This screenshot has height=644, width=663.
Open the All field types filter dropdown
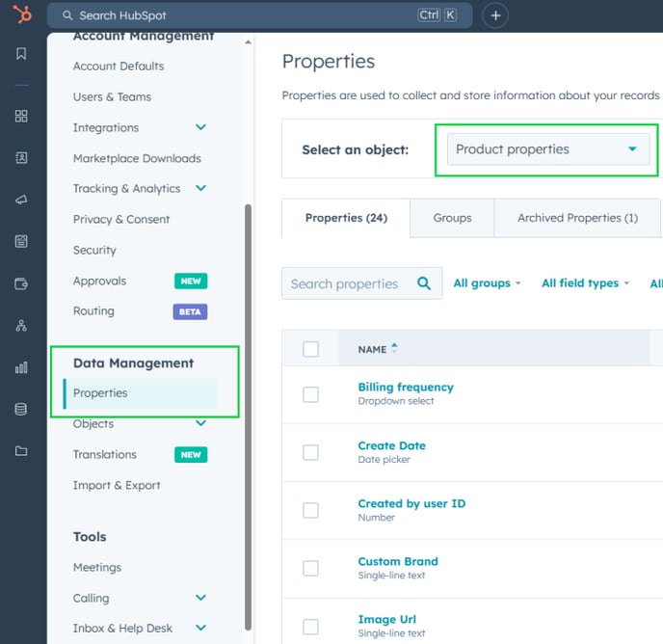[585, 283]
